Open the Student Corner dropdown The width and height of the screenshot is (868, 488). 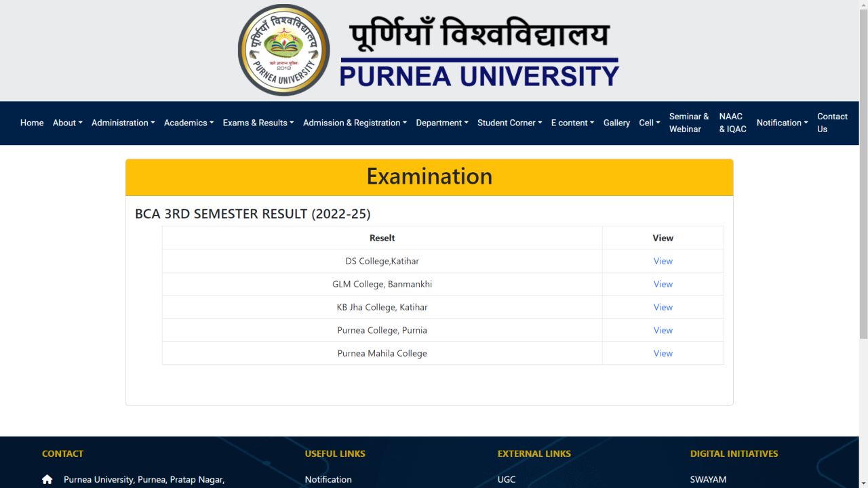click(x=510, y=123)
